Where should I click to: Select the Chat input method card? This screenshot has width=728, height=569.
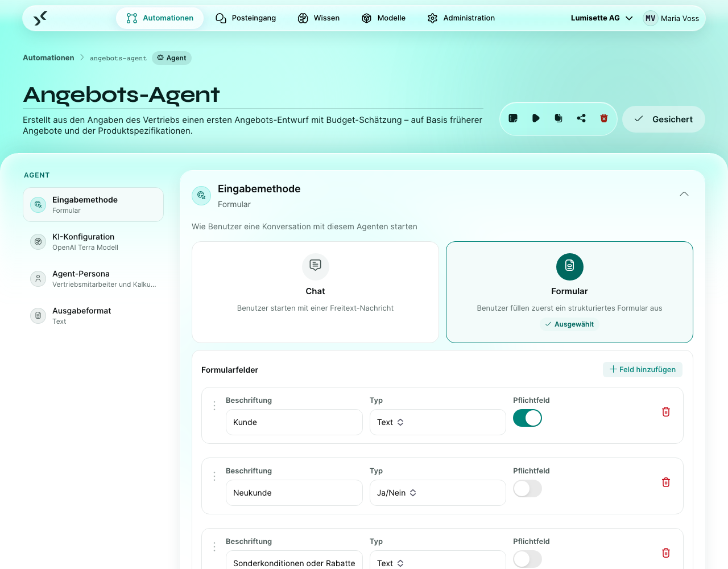click(x=316, y=292)
